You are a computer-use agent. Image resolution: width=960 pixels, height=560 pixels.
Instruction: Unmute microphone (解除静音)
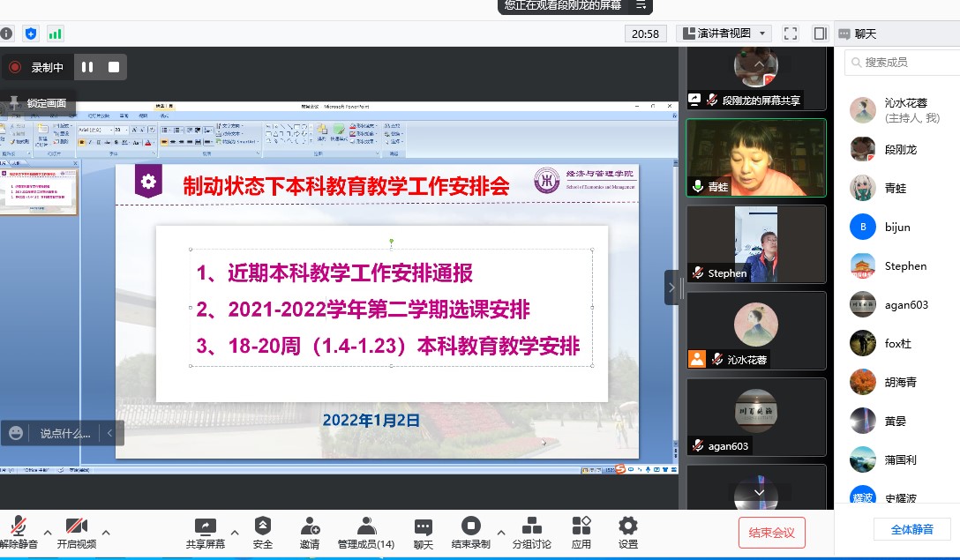tap(19, 527)
